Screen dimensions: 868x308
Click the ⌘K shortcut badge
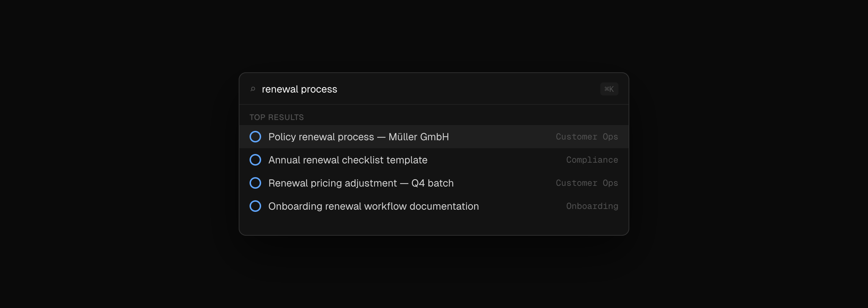pyautogui.click(x=609, y=89)
